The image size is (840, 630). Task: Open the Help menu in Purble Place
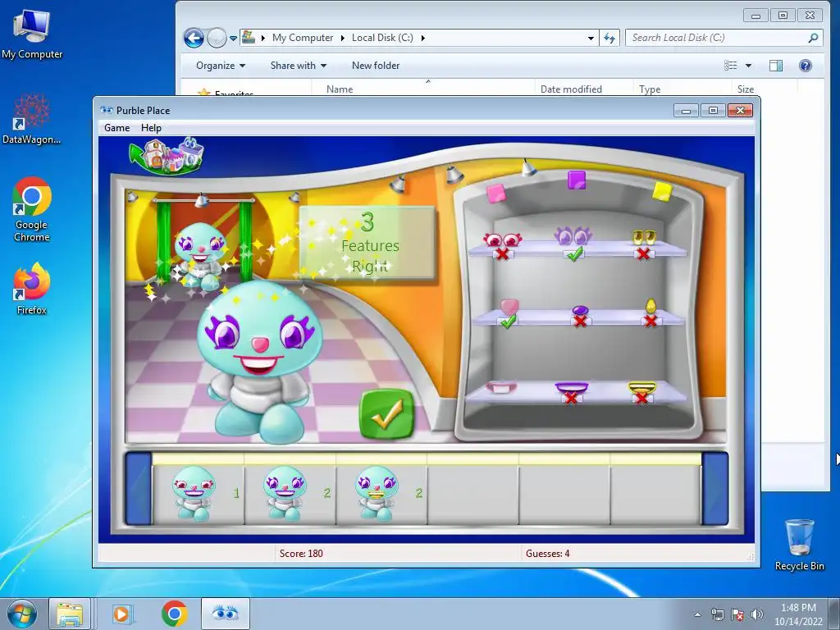[x=151, y=128]
